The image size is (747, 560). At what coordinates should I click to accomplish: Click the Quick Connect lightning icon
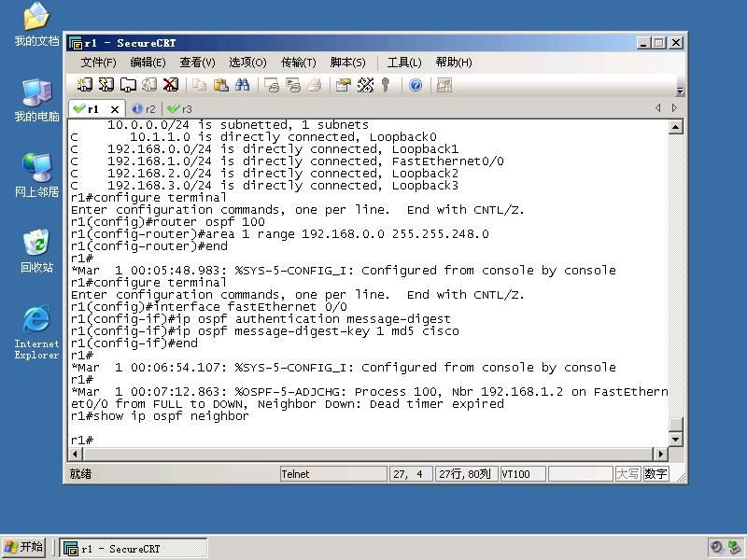(x=106, y=85)
